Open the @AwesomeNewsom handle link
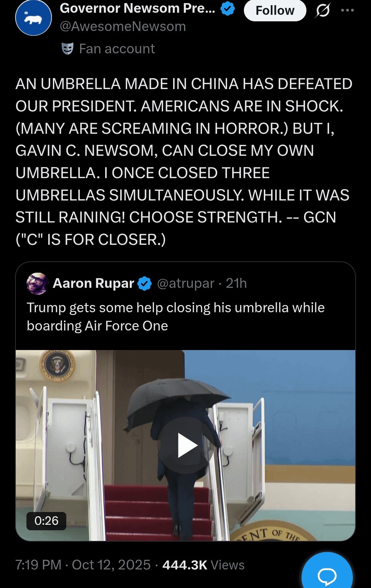This screenshot has width=371, height=588. tap(123, 26)
